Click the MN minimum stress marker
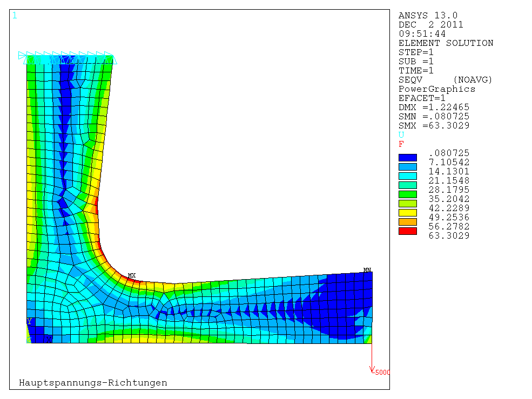The height and width of the screenshot is (399, 532). click(367, 270)
